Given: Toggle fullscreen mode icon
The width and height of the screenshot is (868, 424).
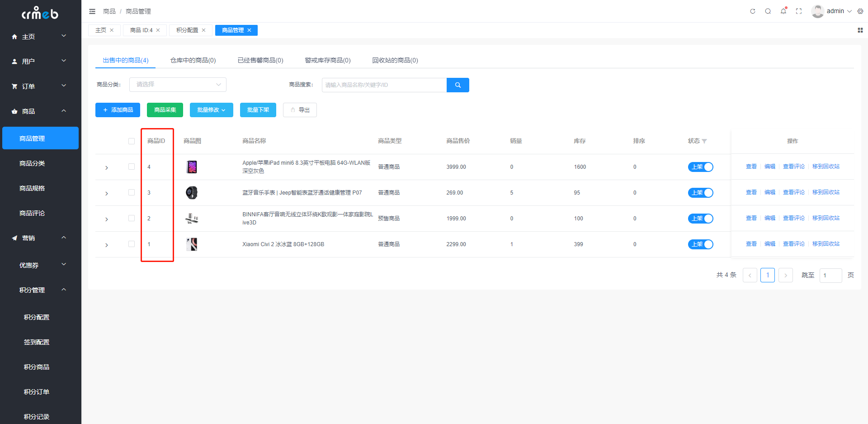Looking at the screenshot, I should coord(799,11).
